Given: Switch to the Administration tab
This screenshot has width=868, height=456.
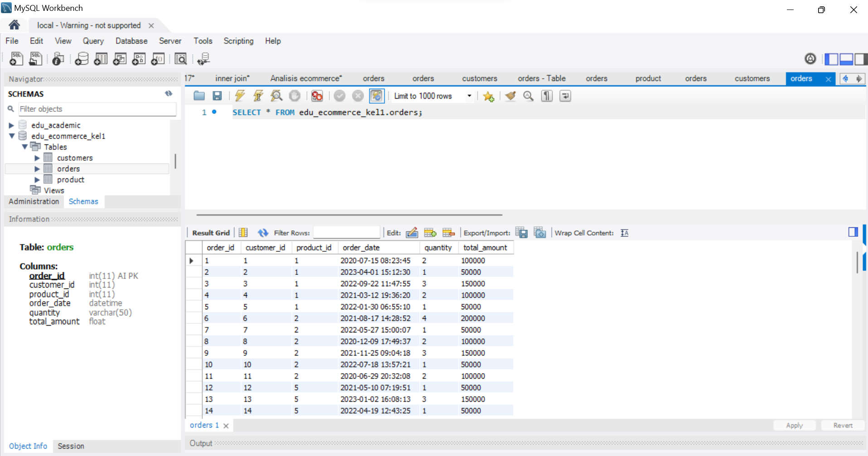Looking at the screenshot, I should pyautogui.click(x=34, y=202).
